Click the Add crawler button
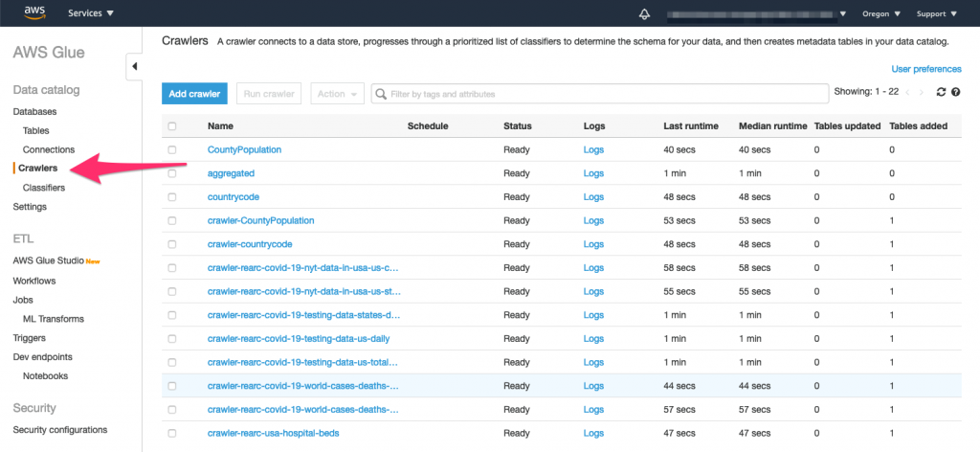Screen dimensions: 980x452 (x=194, y=94)
